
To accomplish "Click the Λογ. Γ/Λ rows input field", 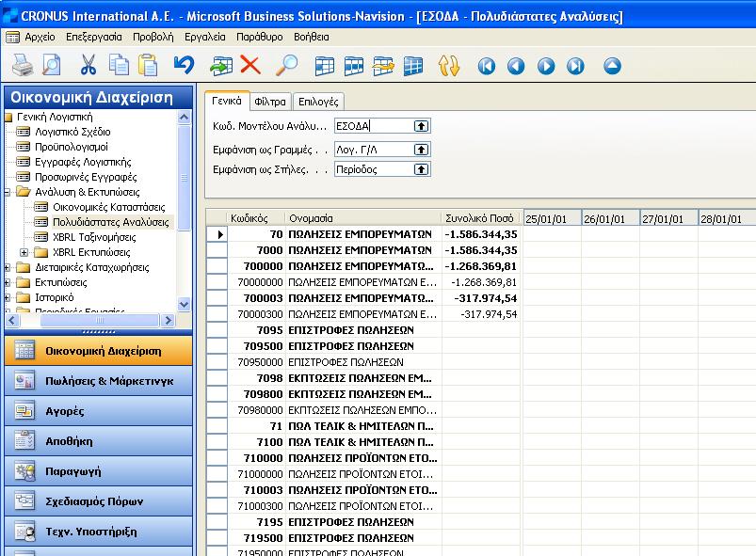I will pos(374,150).
